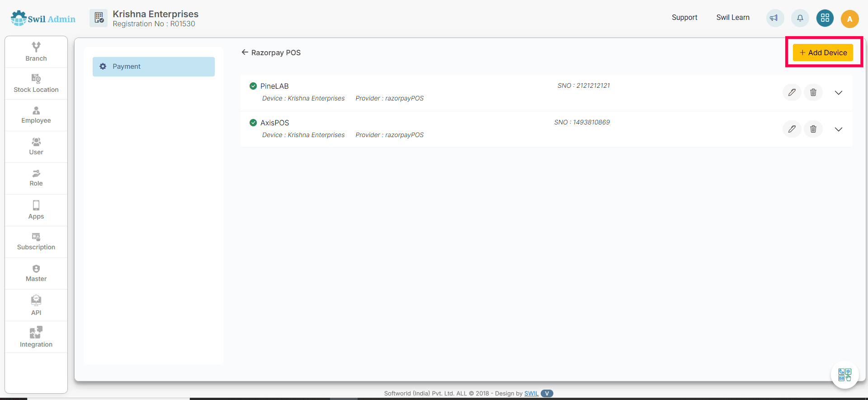Delete the AxisPOS device

point(813,129)
